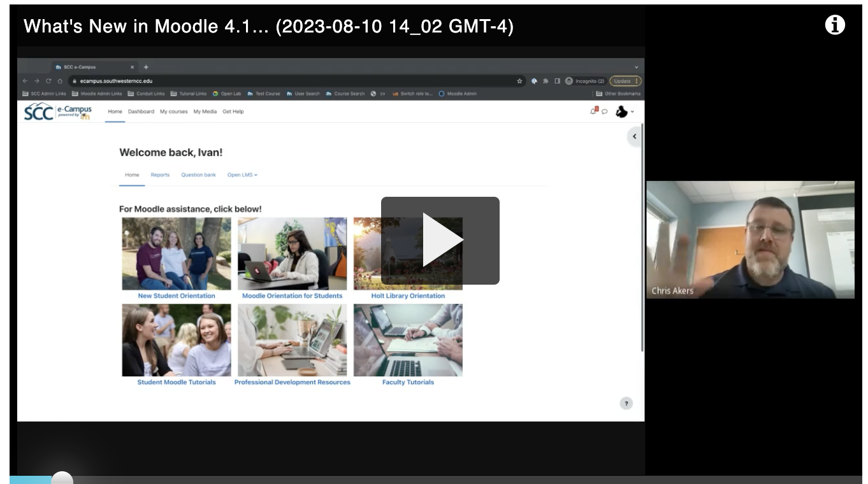Click the question mark help button
Viewport: 868px width, 484px height.
[626, 403]
